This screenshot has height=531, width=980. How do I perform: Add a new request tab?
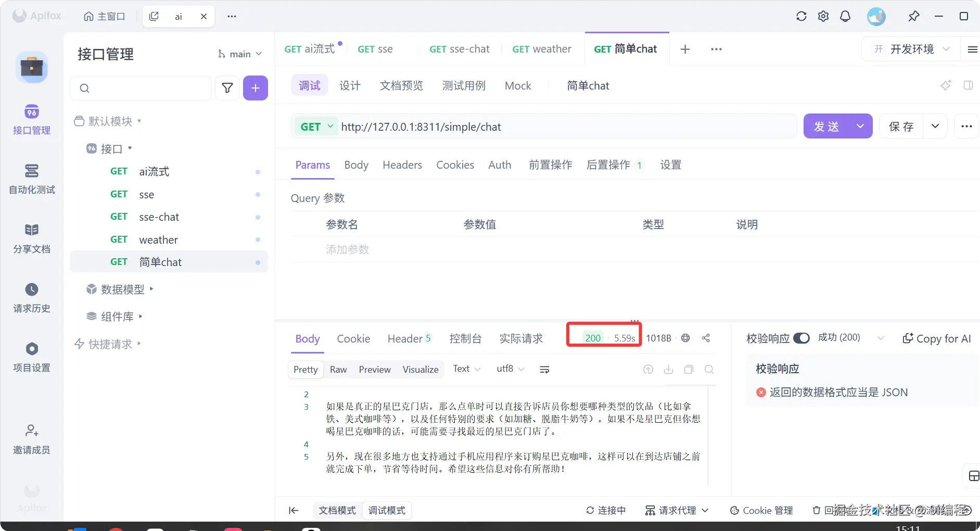tap(685, 49)
